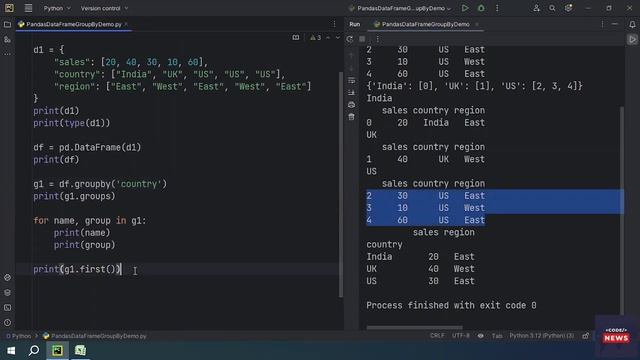Screen dimensions: 640x360
Task: Open run configuration PandasDataFrameGroupByDemo dropdown
Action: point(400,8)
